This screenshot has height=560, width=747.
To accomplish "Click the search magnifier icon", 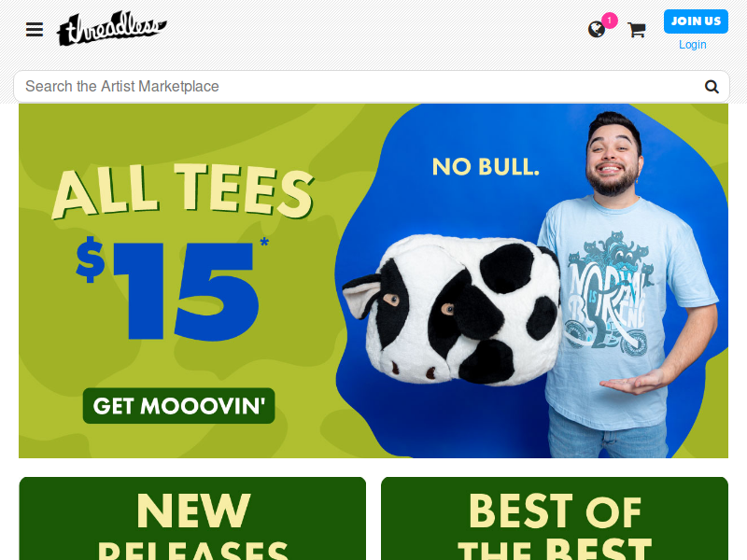I will pos(712,87).
